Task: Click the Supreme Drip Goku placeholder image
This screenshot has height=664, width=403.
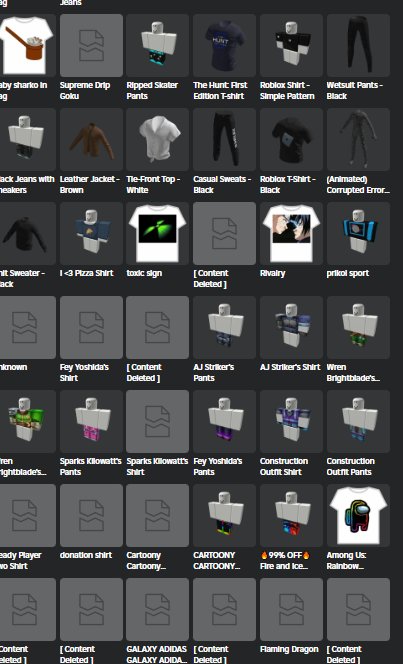Action: (x=91, y=45)
